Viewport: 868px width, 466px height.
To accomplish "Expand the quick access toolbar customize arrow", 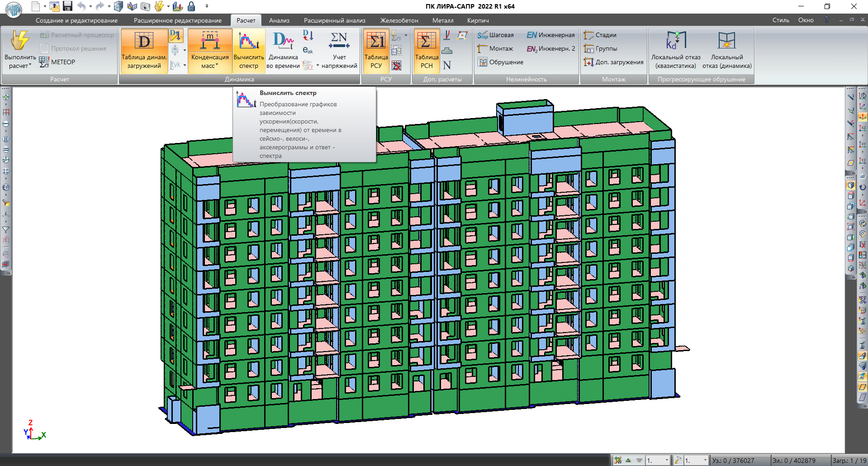I will [207, 6].
